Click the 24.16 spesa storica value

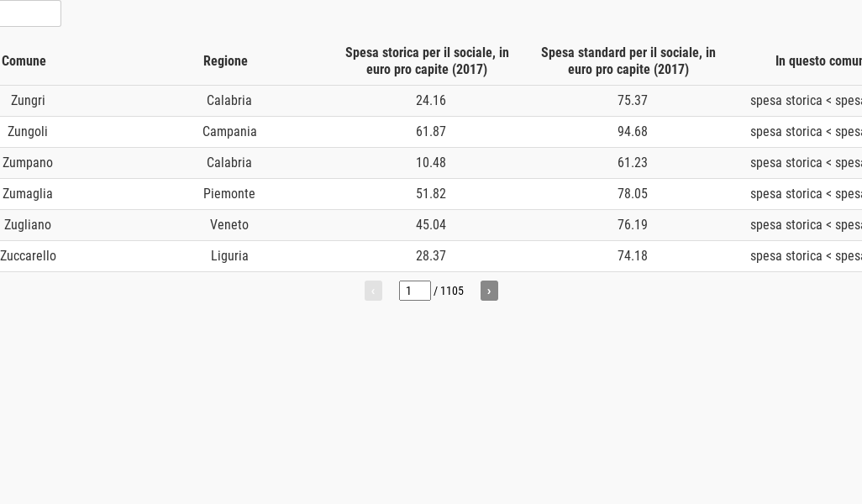coord(431,101)
